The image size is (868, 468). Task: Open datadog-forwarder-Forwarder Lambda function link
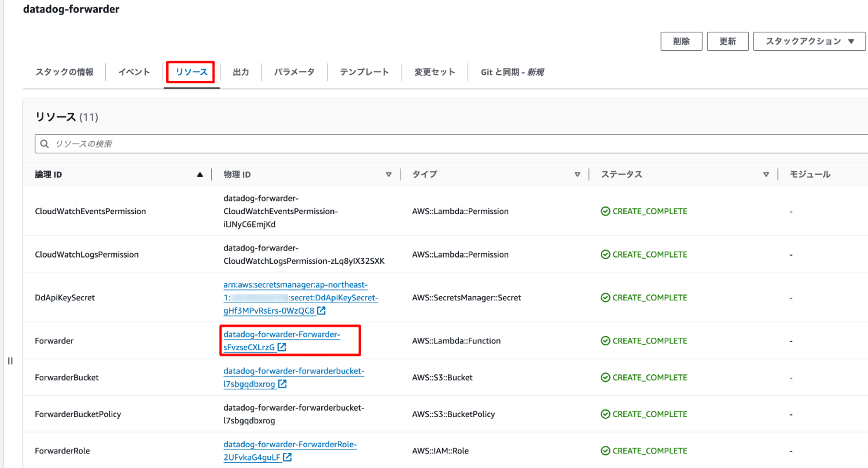click(x=282, y=340)
